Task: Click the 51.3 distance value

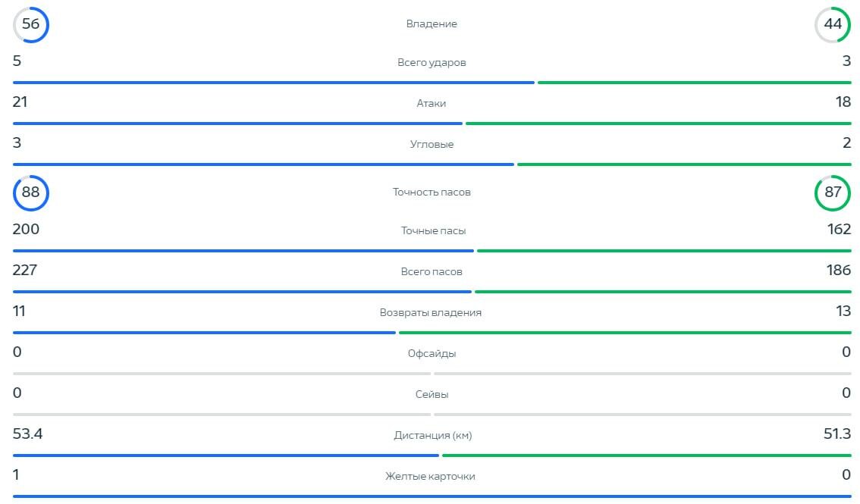Action: 837,434
